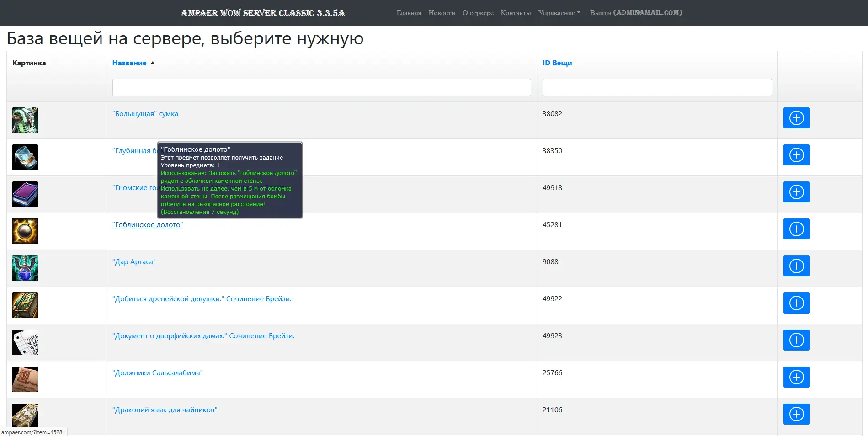Sort the table by Название column
The image size is (868, 436).
pyautogui.click(x=129, y=63)
